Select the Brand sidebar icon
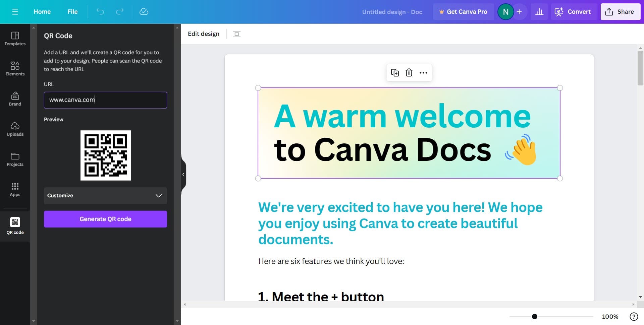644x325 pixels. (x=15, y=99)
